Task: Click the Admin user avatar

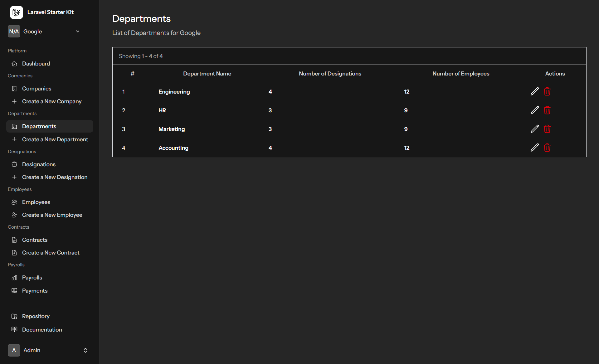Action: pyautogui.click(x=14, y=350)
